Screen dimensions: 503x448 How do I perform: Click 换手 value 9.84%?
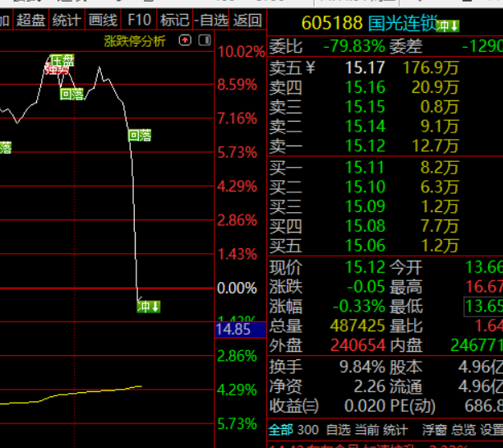[x=362, y=367]
